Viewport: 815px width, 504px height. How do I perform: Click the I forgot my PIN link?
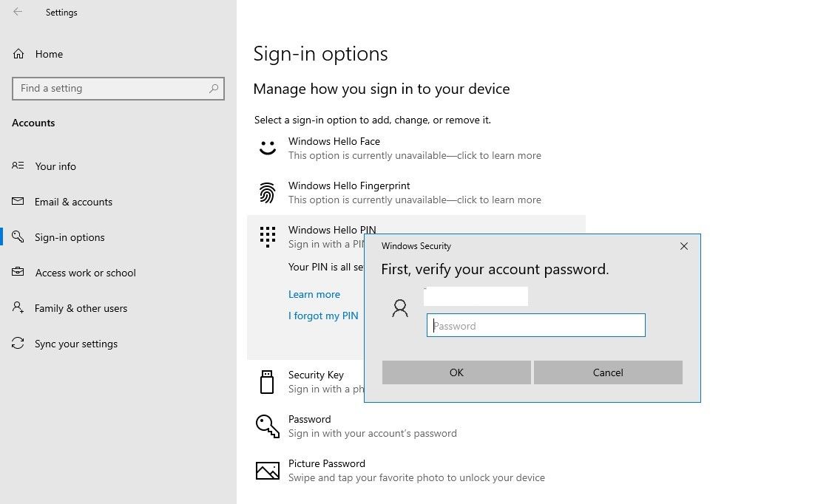[x=323, y=316]
